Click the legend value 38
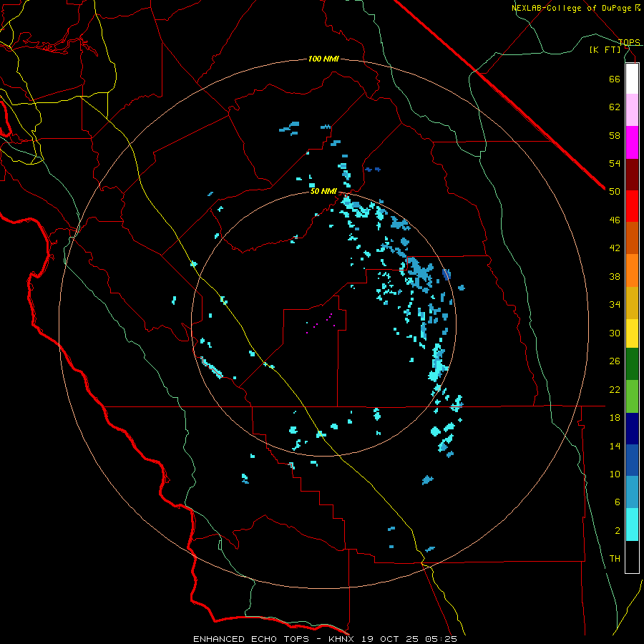 tap(615, 276)
